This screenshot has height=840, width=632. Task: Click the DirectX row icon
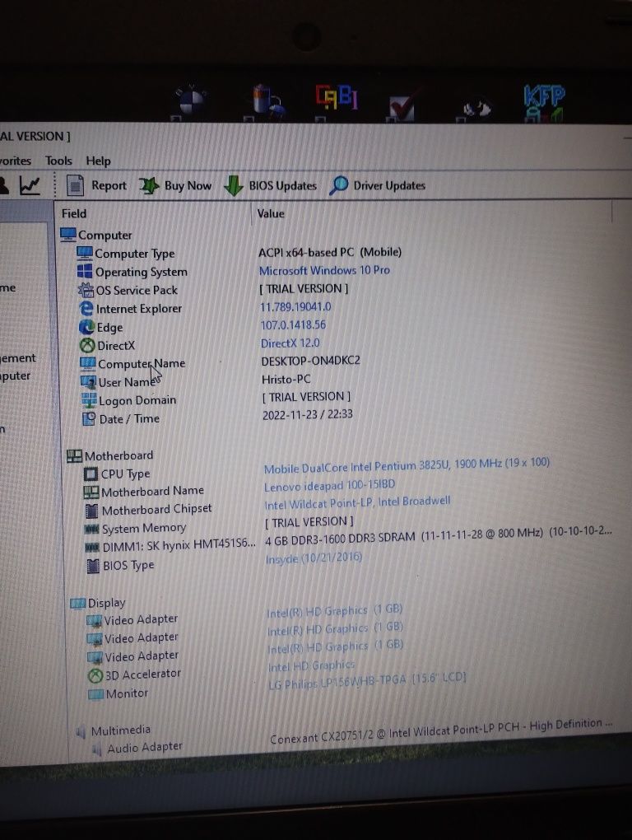pos(87,345)
